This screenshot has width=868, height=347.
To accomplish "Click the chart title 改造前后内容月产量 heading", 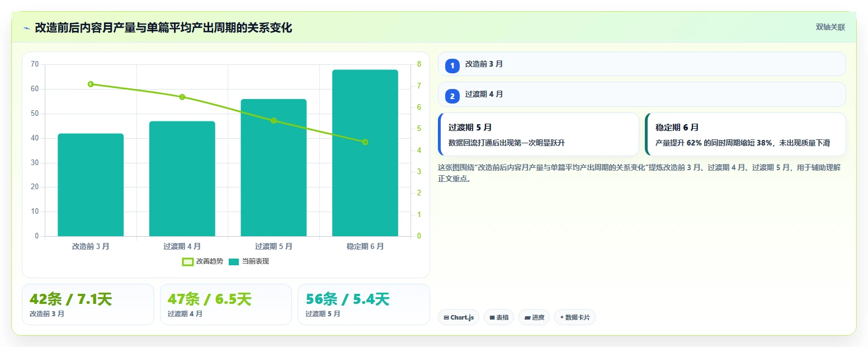I will (x=163, y=27).
